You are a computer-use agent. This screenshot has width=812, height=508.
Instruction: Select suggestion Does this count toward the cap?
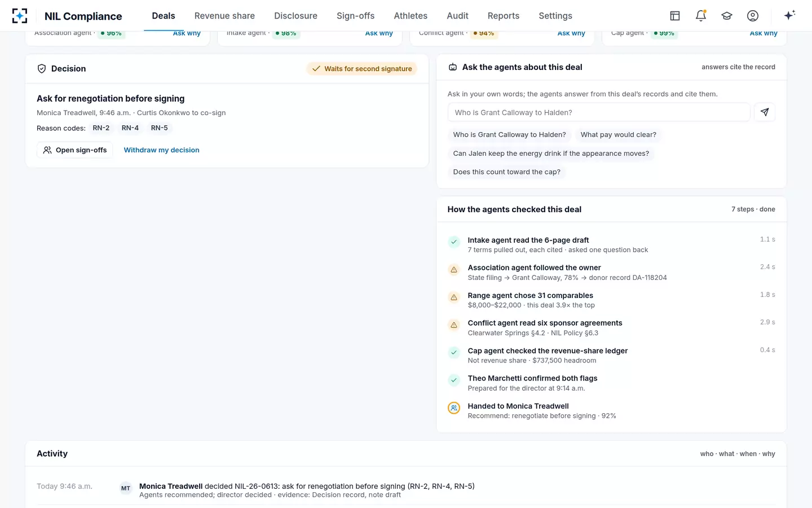pos(507,172)
